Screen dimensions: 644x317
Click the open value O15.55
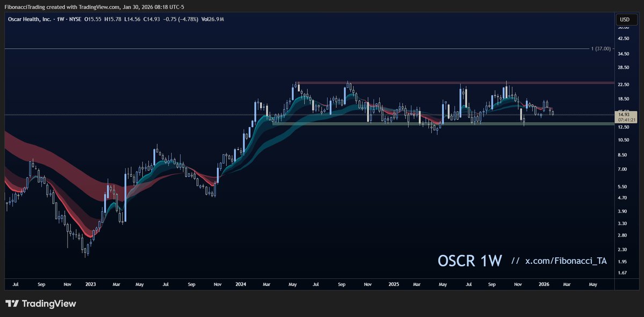93,19
